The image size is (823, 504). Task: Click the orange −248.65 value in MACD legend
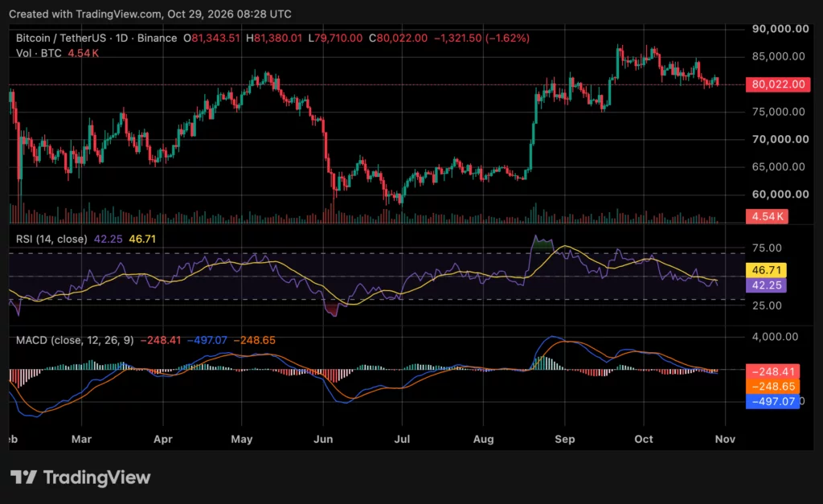pyautogui.click(x=255, y=341)
